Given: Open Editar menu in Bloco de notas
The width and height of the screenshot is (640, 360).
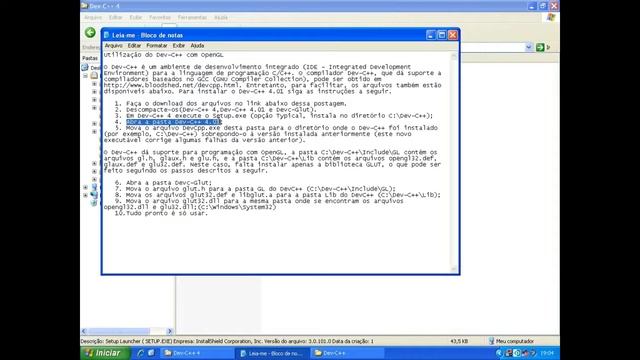Looking at the screenshot, I should (134, 46).
